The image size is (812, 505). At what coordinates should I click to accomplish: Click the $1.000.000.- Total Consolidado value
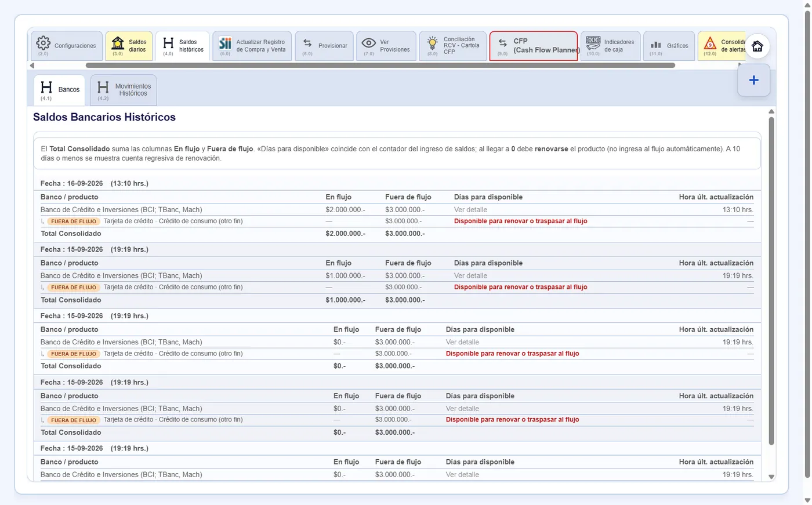[345, 300]
